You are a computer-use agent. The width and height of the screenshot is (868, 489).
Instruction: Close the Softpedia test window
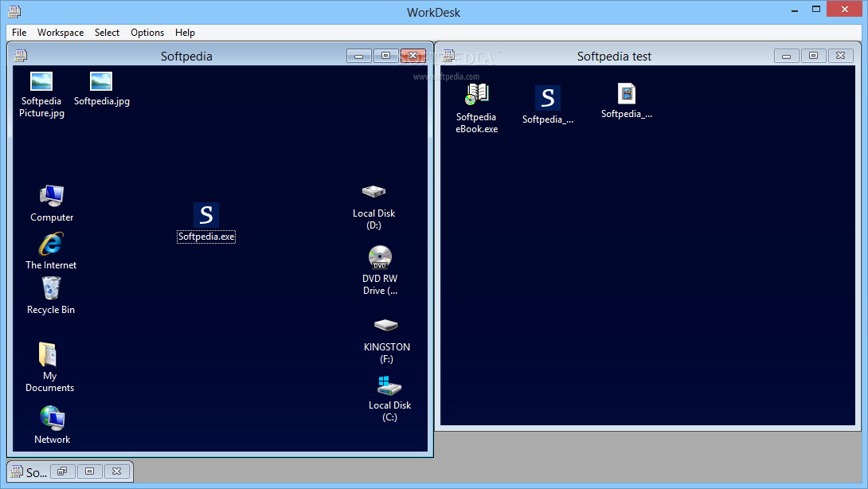click(840, 56)
